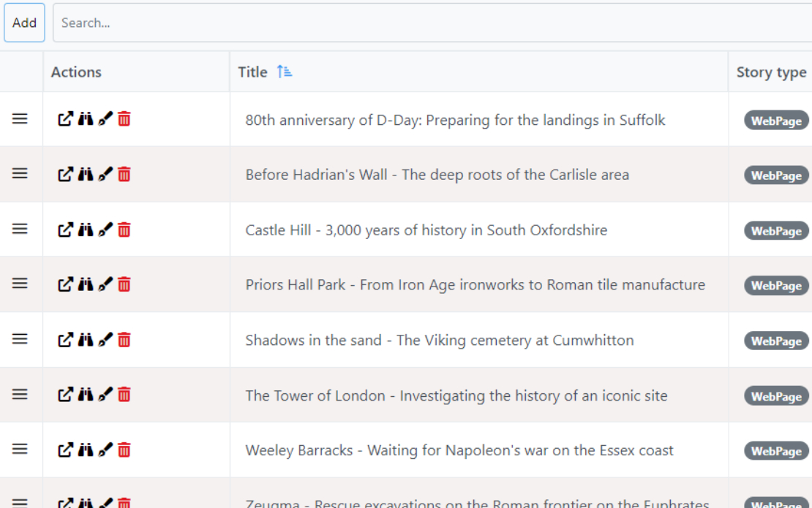
Task: Click binoculars icon for Shadows in the sand row
Action: tap(86, 340)
